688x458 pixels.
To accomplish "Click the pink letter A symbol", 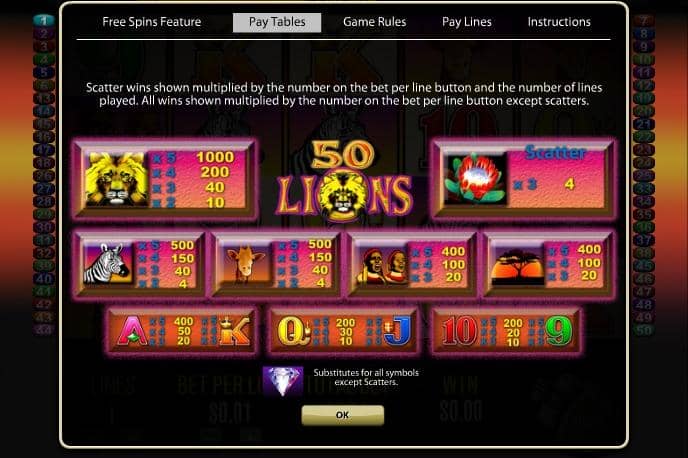I will tap(132, 330).
